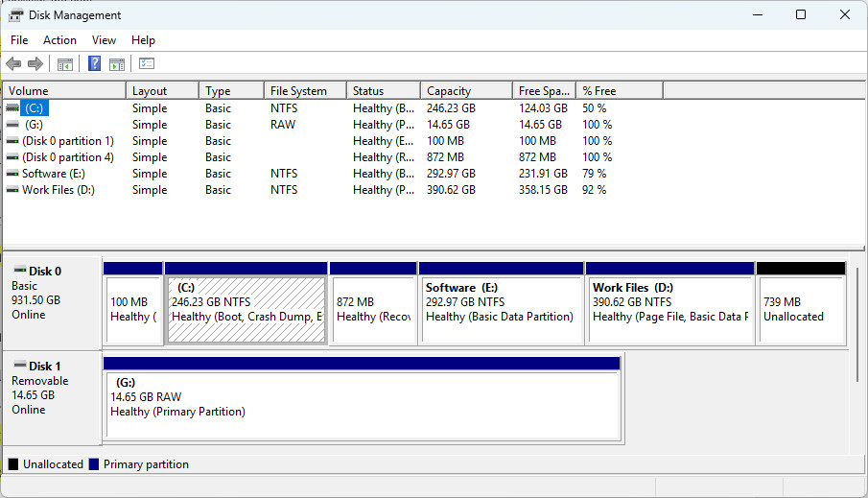This screenshot has width=868, height=498.
Task: Select (Disk 0 partition 4) in the list
Action: click(68, 157)
